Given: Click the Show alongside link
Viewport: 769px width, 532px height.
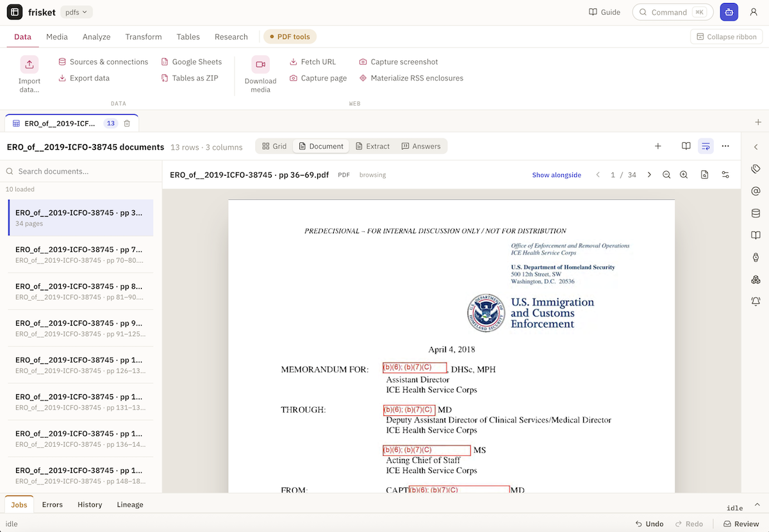Looking at the screenshot, I should tap(556, 175).
